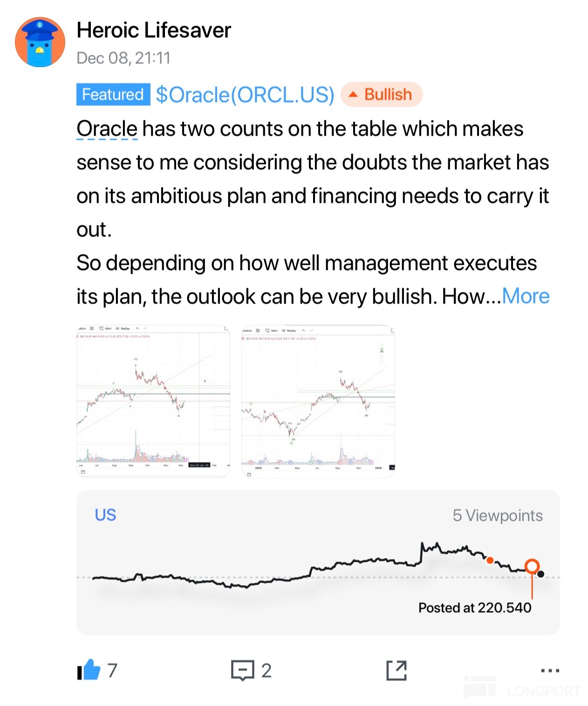Open the three-dot more options menu
The width and height of the screenshot is (588, 706).
[x=550, y=671]
